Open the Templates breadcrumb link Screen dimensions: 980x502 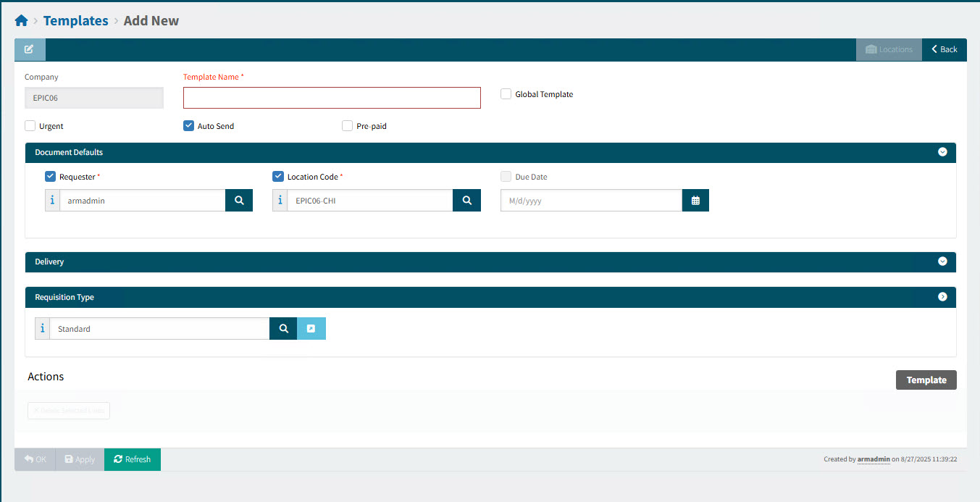(x=75, y=20)
